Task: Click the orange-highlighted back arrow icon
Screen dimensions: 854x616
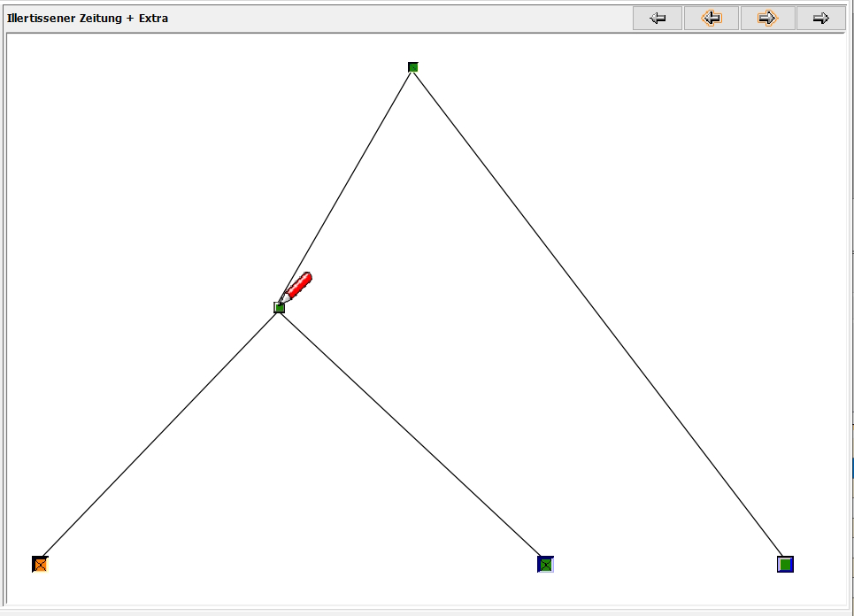Action: pos(712,18)
